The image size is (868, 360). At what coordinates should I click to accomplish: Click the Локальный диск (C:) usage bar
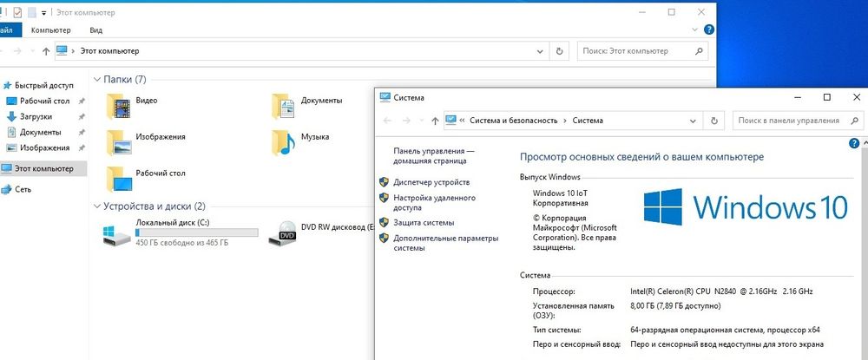[196, 232]
